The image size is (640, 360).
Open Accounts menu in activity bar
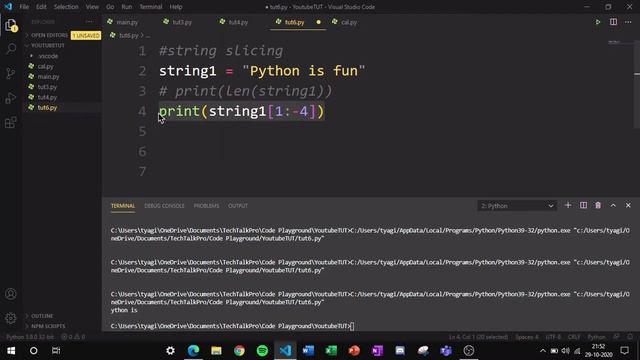[x=11, y=294]
